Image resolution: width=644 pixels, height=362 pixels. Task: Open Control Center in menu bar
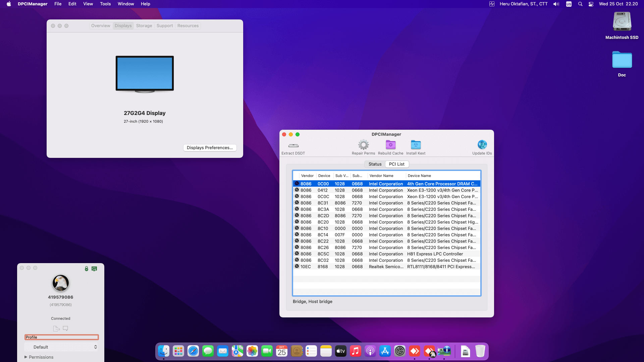[x=591, y=4]
